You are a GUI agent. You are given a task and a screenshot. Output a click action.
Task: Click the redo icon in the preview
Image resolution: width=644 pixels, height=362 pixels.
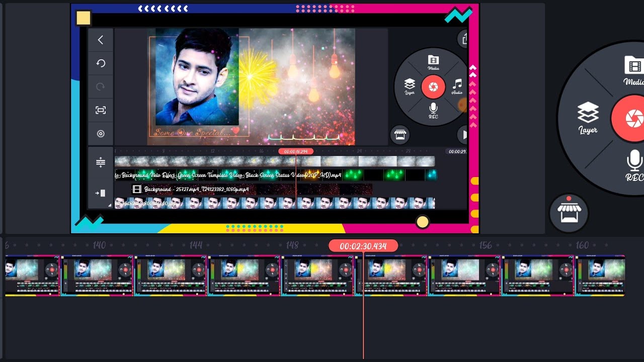[x=101, y=86]
